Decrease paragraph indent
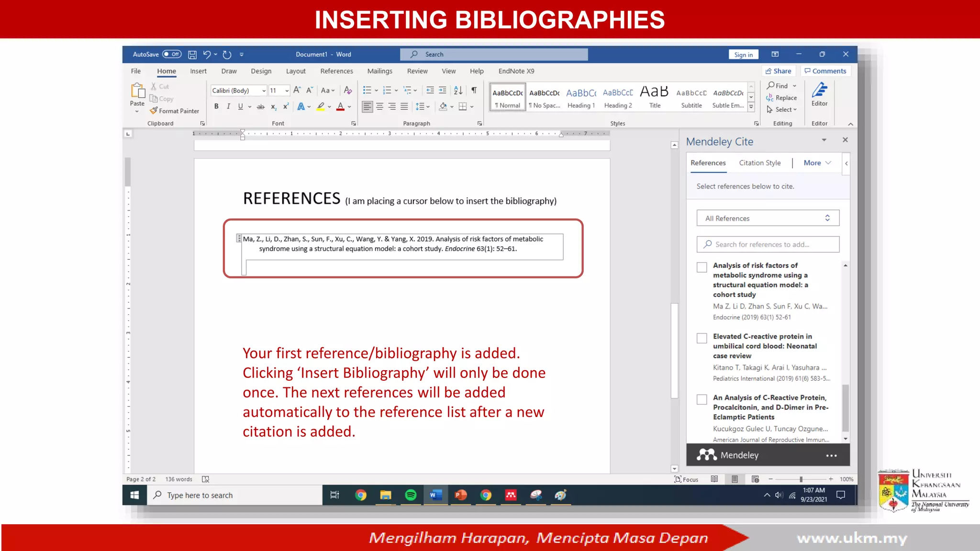The height and width of the screenshot is (551, 980). (430, 90)
